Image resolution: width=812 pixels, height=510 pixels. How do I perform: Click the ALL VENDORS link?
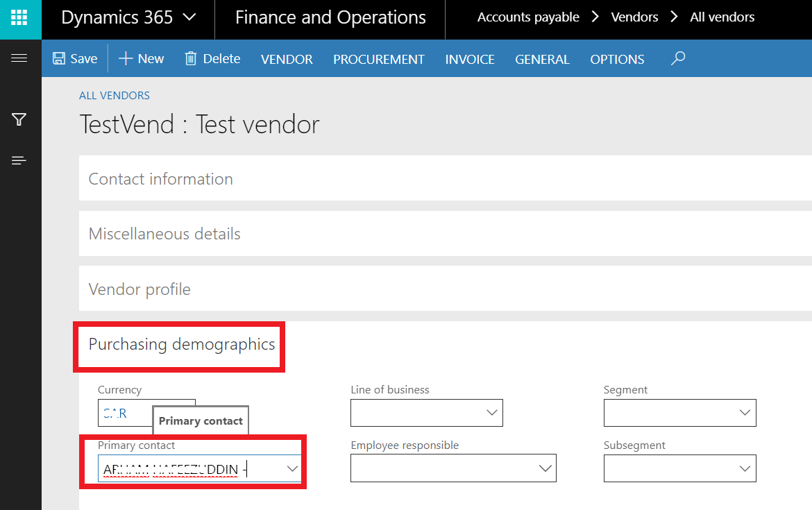[x=114, y=95]
